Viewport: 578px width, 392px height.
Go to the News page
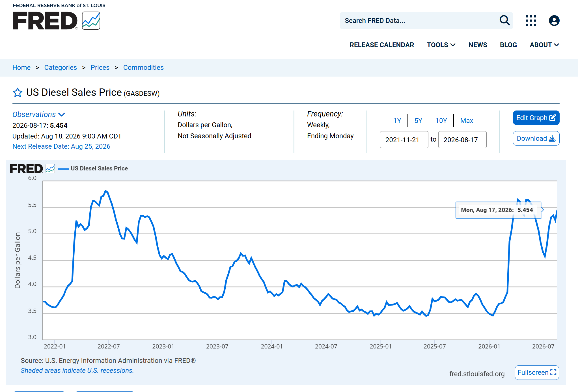tap(478, 45)
